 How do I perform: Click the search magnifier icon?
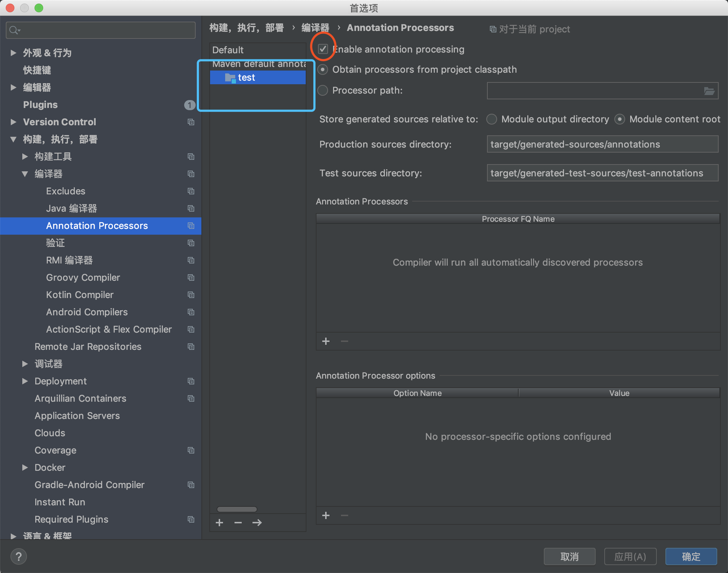coord(14,30)
